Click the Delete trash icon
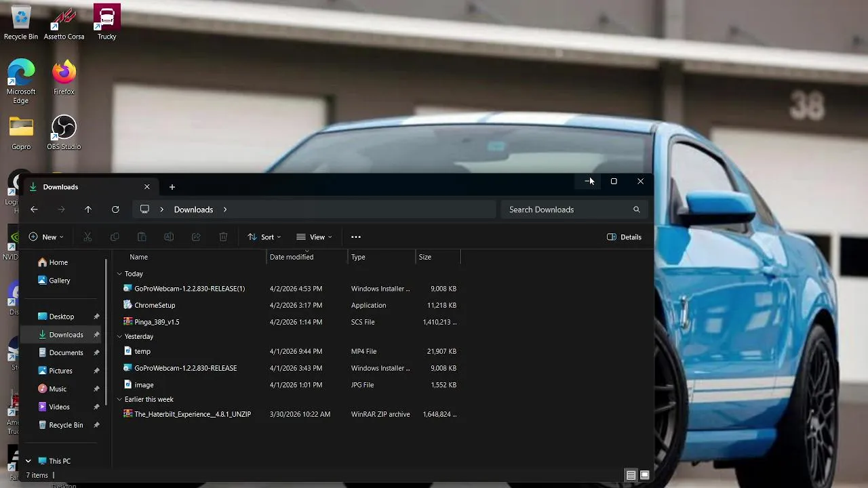The width and height of the screenshot is (868, 488). point(223,237)
